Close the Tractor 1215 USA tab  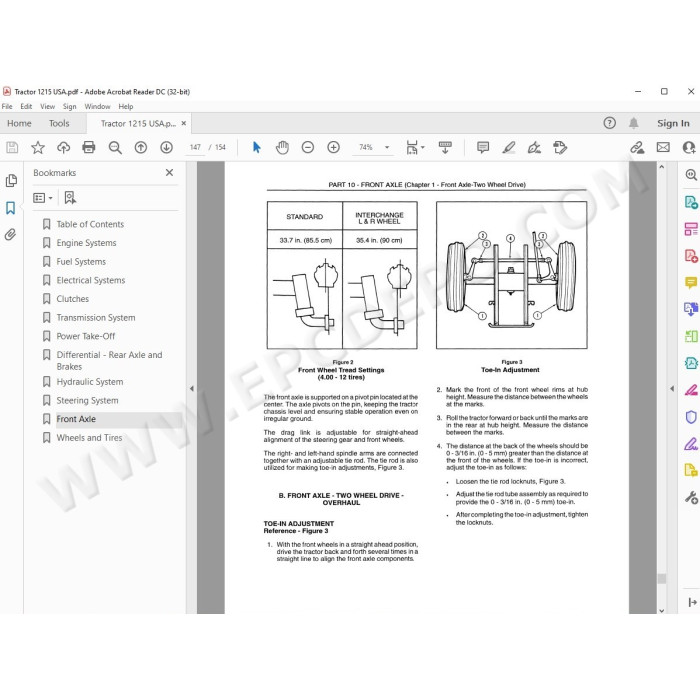pos(183,123)
